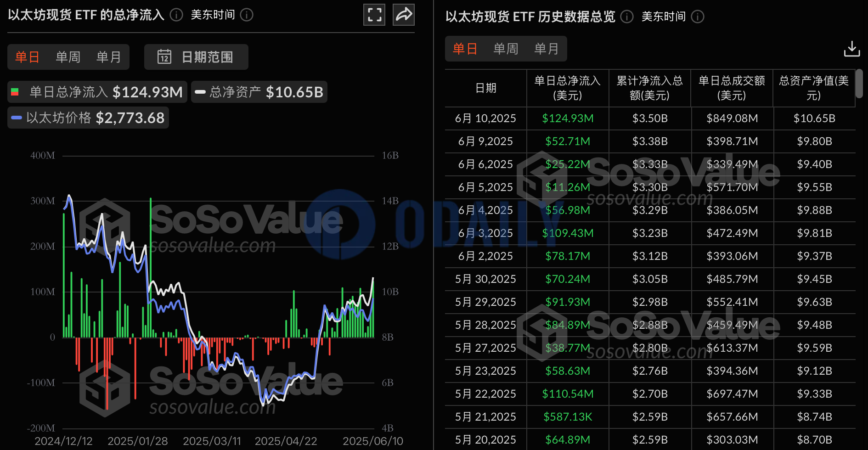868x450 pixels.
Task: Click the $587.13K net inflow cell
Action: point(568,417)
